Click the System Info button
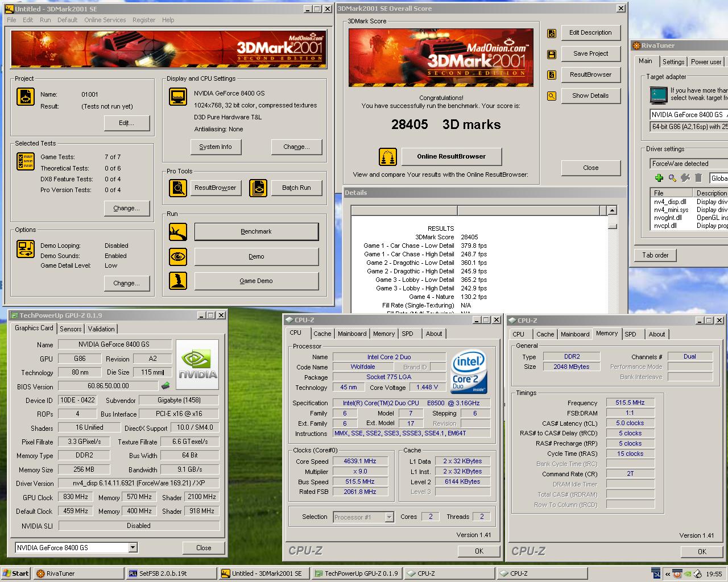Image resolution: width=728 pixels, height=582 pixels. pos(216,147)
